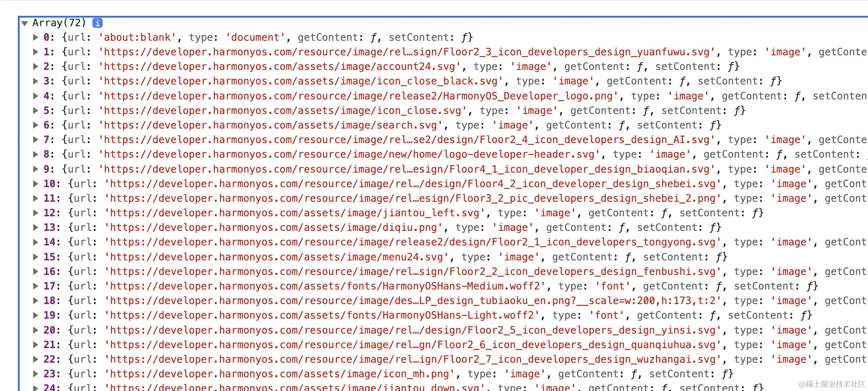
Task: Expand array item 0 with about:blank url
Action: coord(35,37)
